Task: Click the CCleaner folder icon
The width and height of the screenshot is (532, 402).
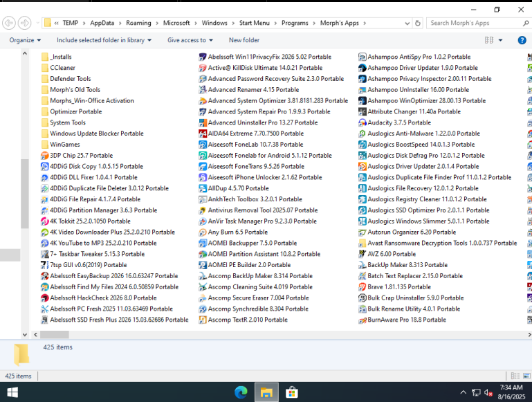Action: 45,68
